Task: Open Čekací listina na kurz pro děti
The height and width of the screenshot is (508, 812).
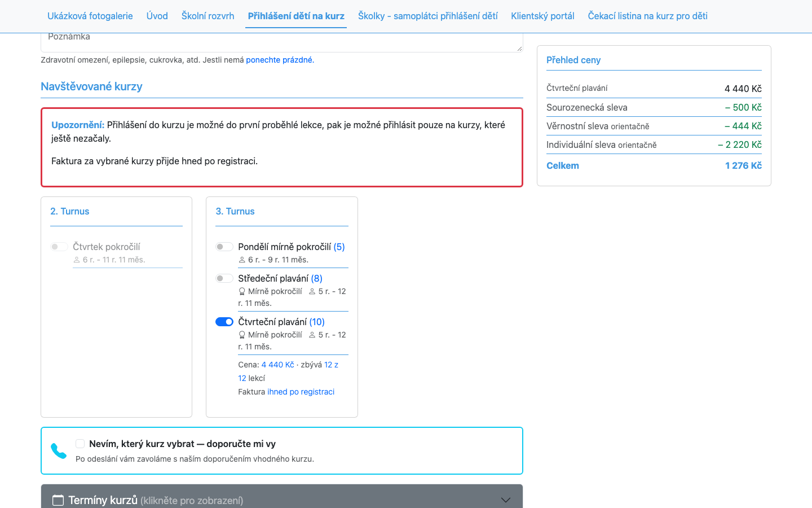Action: point(647,16)
